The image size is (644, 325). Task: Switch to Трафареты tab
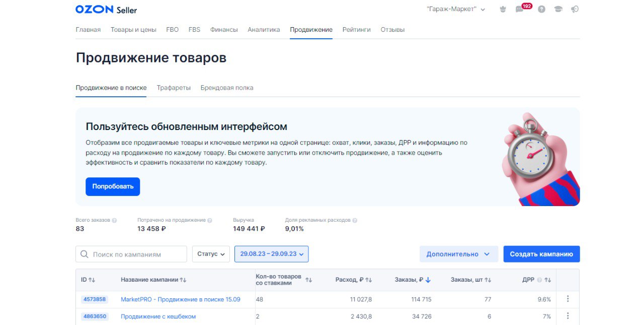pos(174,88)
